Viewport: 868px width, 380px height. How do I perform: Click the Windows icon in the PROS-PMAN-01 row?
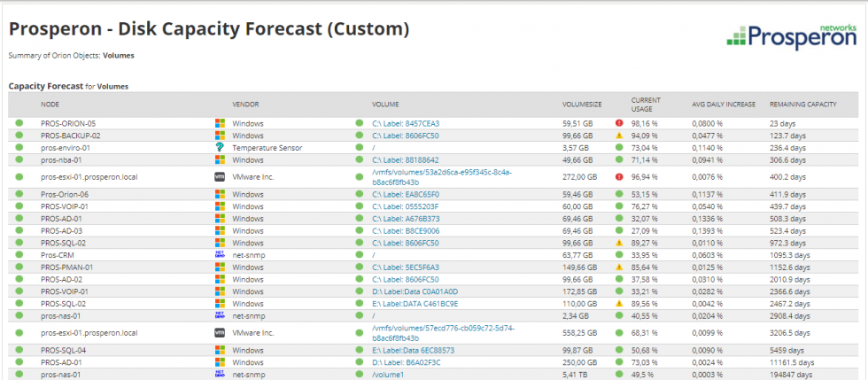pos(220,267)
